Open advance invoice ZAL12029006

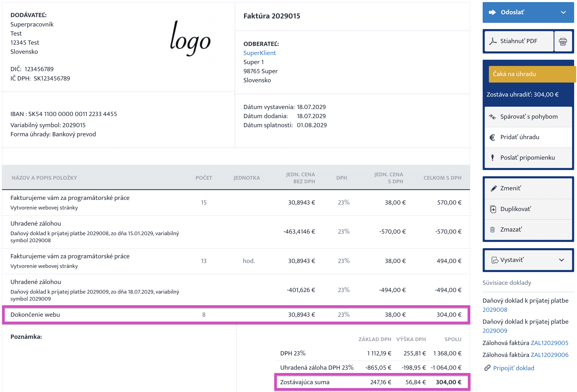point(549,355)
